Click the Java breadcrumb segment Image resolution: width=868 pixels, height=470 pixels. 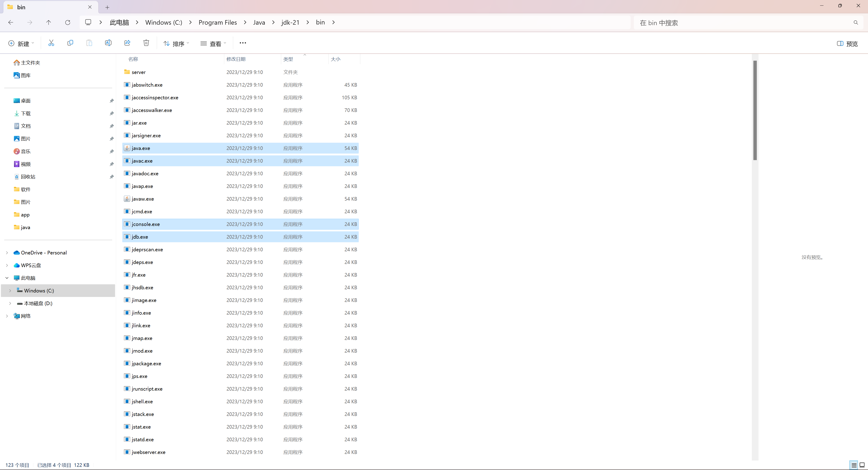(x=259, y=22)
